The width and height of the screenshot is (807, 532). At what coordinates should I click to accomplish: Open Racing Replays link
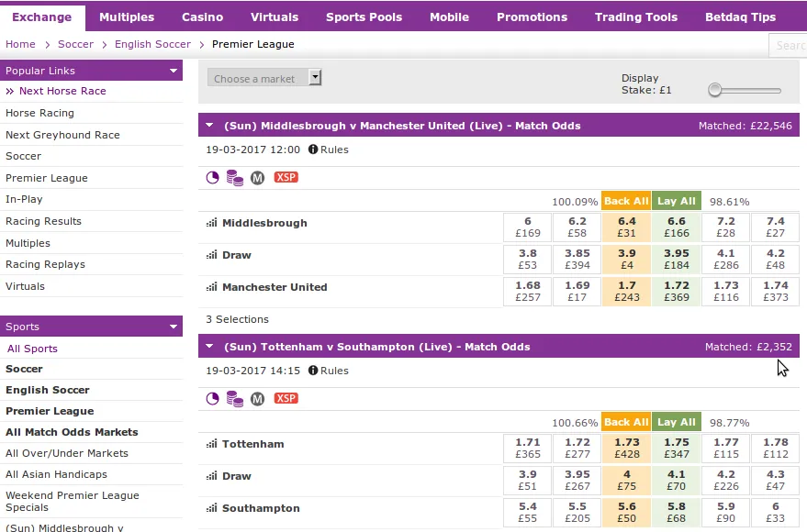coord(45,264)
